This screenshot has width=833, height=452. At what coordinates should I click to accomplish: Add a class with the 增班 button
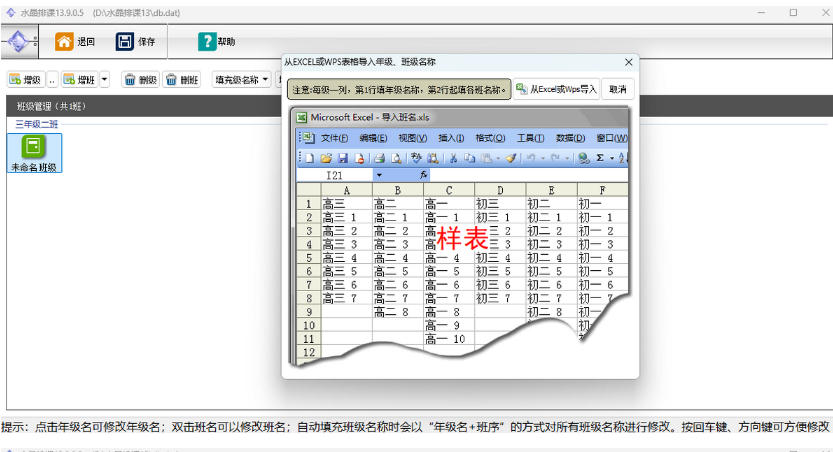tap(80, 80)
